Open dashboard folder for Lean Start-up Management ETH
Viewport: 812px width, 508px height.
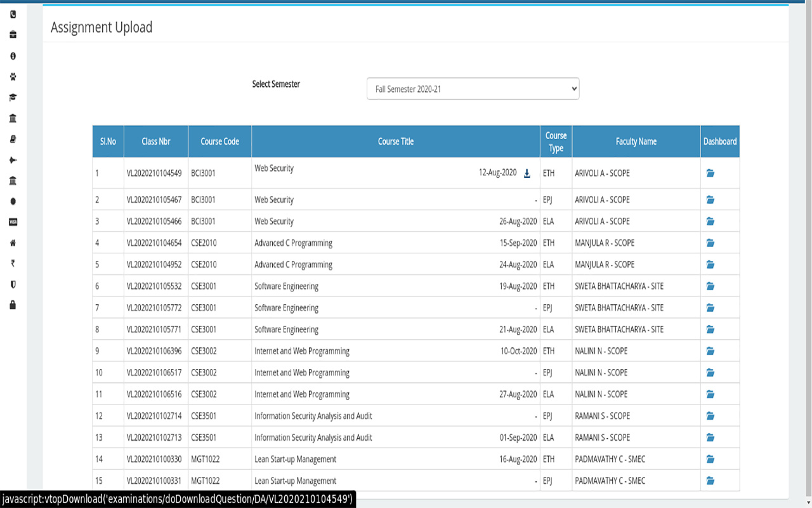point(710,458)
